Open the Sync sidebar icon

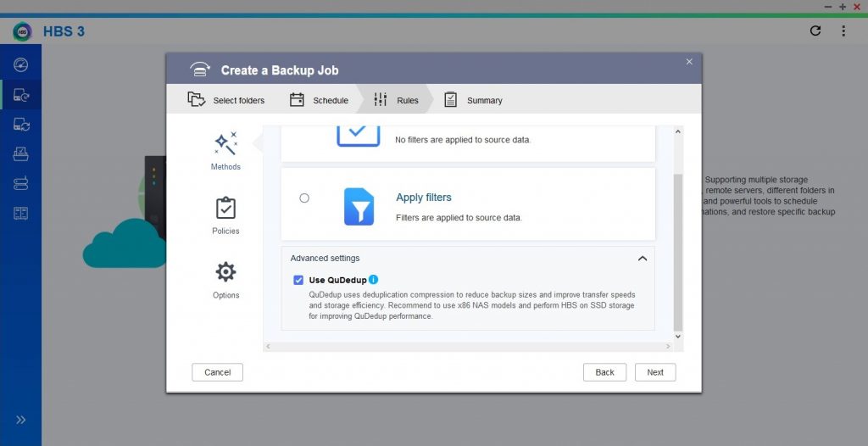click(21, 124)
